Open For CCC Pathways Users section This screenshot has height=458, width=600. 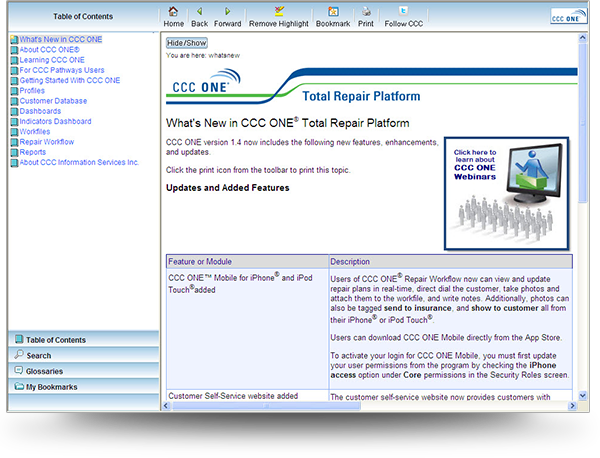62,70
